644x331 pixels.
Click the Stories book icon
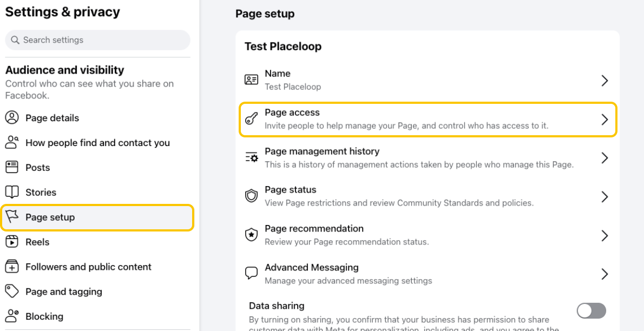(x=12, y=192)
